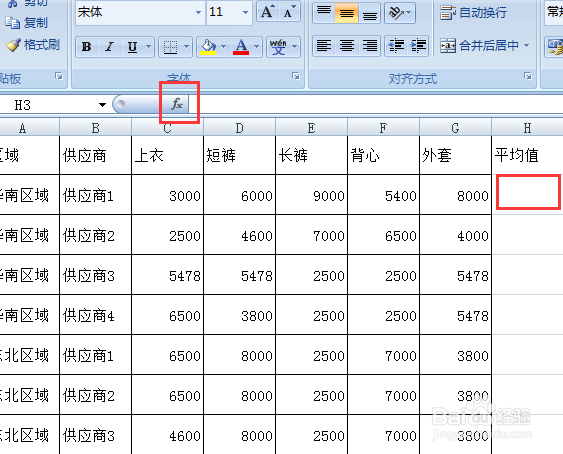
Task: Align text right
Action: click(369, 46)
